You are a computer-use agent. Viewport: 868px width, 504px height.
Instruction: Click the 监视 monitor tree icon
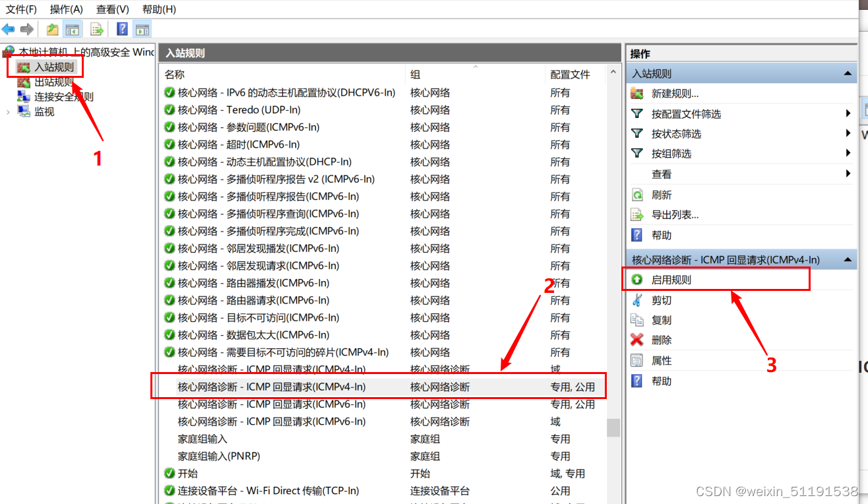[24, 112]
